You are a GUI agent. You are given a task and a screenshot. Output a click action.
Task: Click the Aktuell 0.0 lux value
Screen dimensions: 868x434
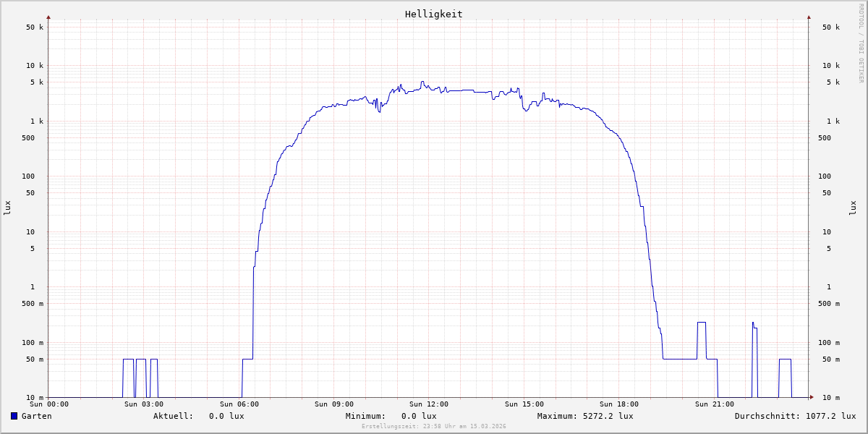[226, 416]
